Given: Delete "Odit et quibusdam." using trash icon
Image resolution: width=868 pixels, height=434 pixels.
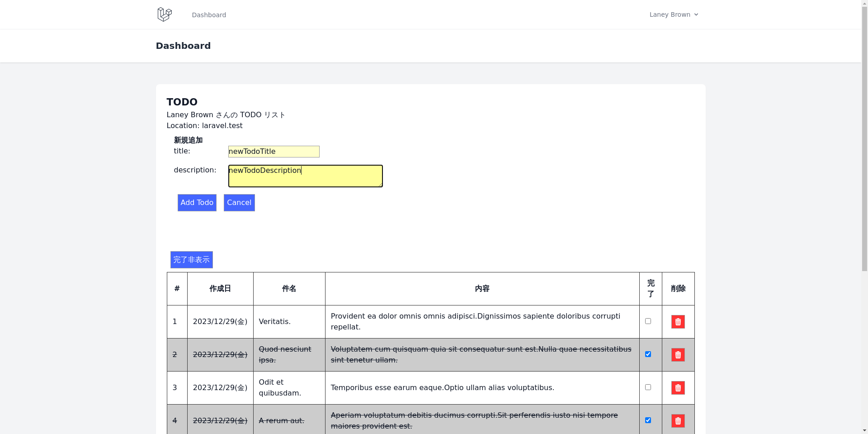Looking at the screenshot, I should [x=678, y=387].
